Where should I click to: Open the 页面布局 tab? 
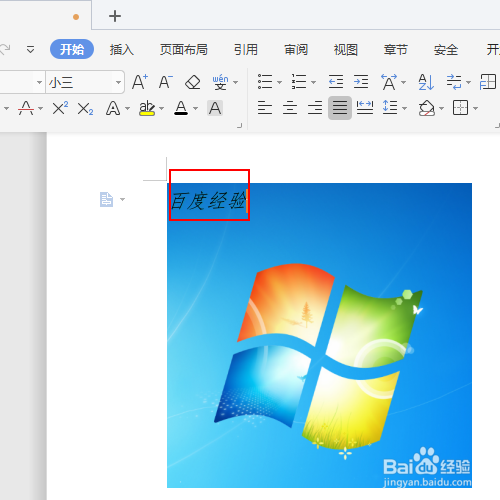184,50
